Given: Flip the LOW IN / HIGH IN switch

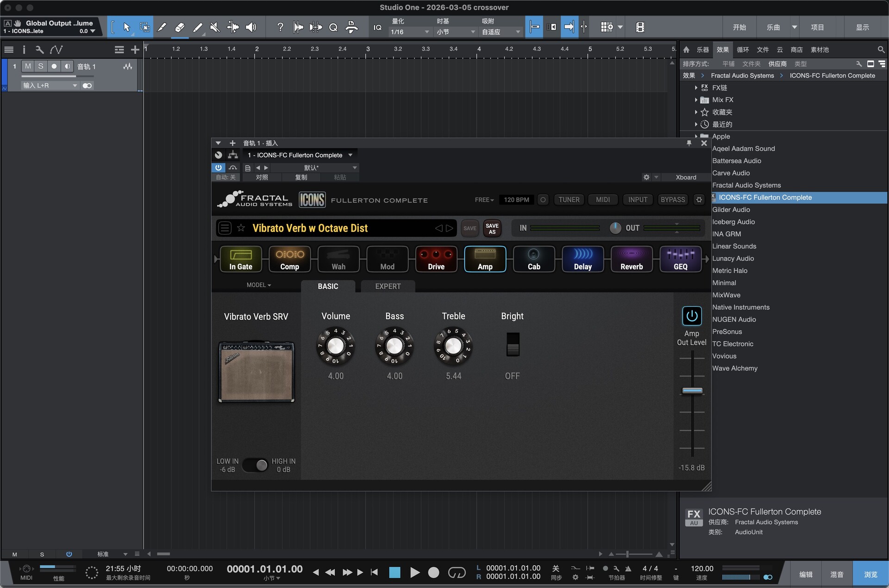Looking at the screenshot, I should (255, 465).
